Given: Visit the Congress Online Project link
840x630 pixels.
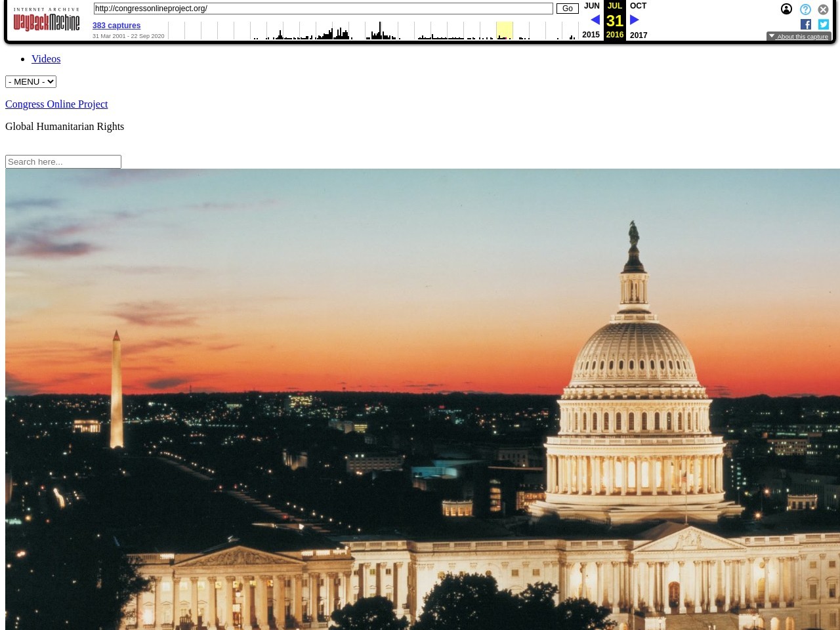Looking at the screenshot, I should coord(56,104).
